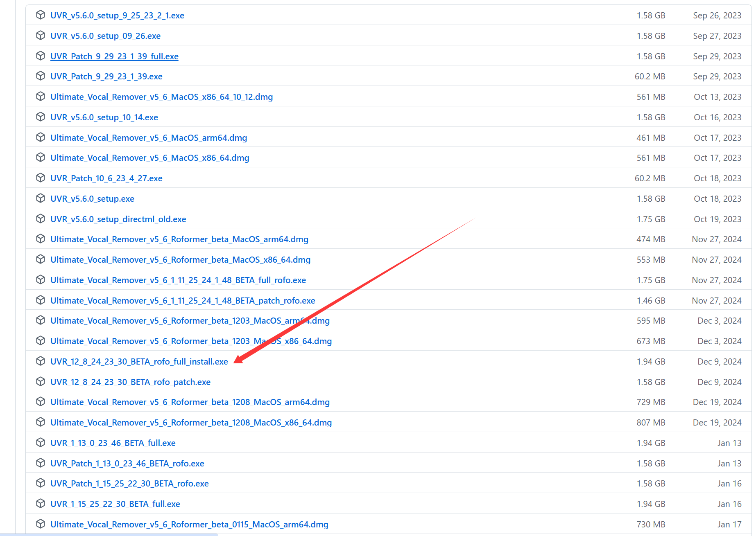This screenshot has height=536, width=756.
Task: Click package icon beside MacOS_x86_64_10_12.dmg
Action: click(41, 97)
